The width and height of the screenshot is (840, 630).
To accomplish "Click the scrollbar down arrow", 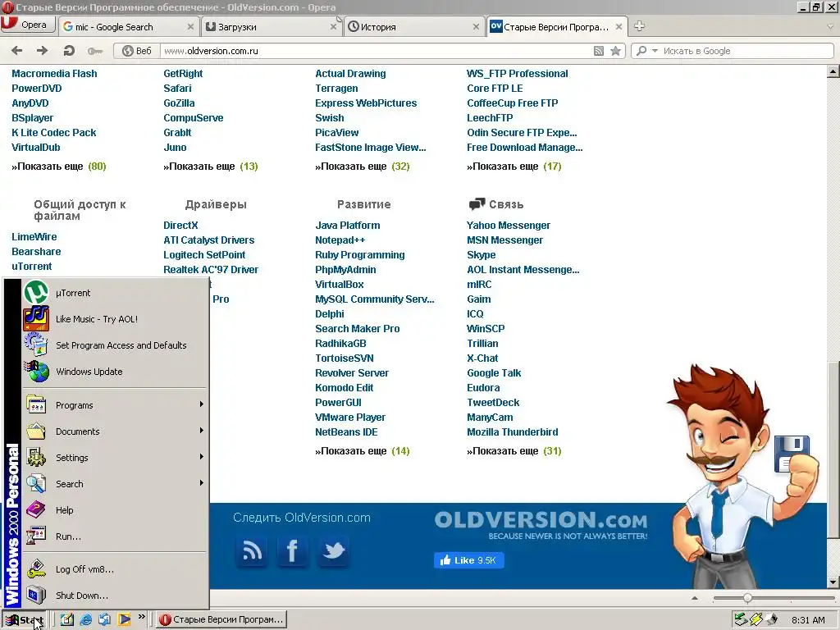I will pos(833,582).
